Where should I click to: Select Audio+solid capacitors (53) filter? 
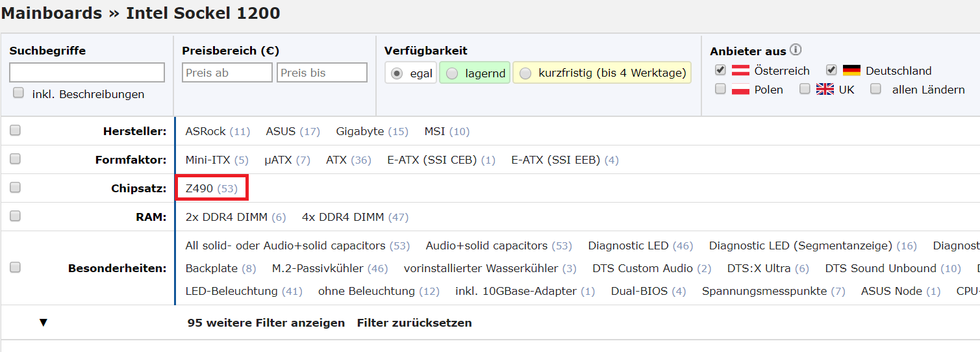(499, 245)
